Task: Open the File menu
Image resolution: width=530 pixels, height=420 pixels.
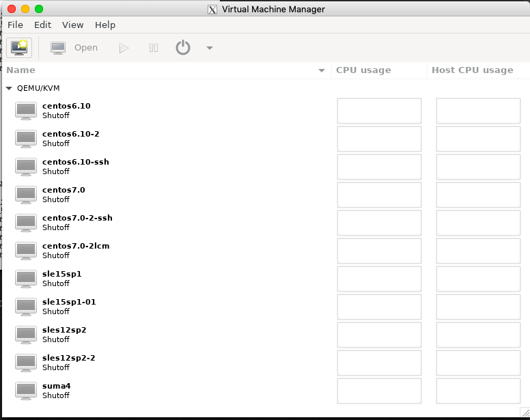Action: (x=15, y=25)
